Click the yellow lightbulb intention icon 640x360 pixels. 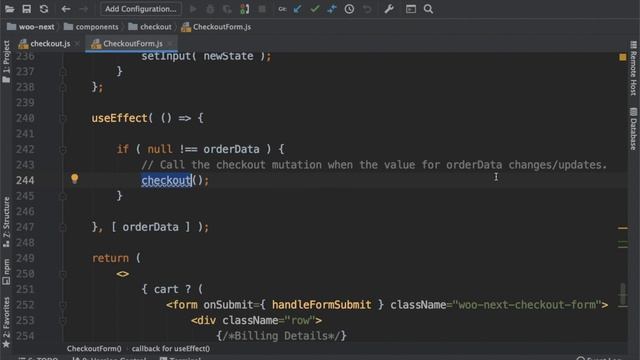click(74, 179)
